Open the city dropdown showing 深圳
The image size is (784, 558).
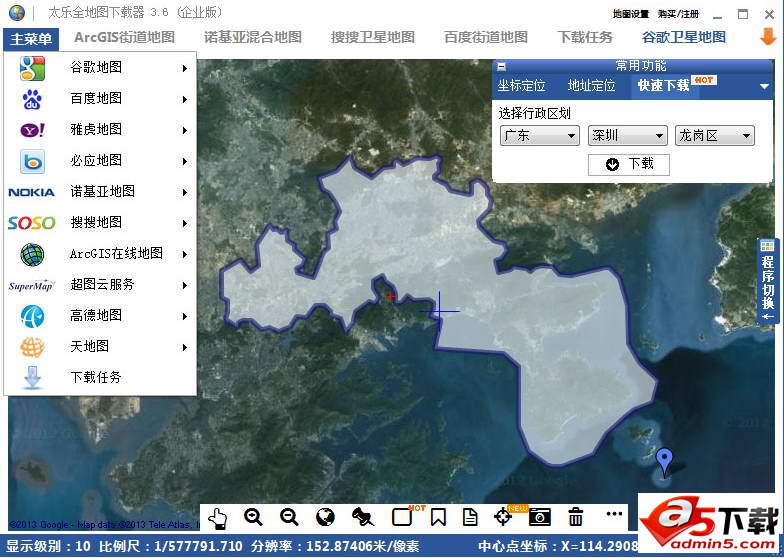click(627, 135)
